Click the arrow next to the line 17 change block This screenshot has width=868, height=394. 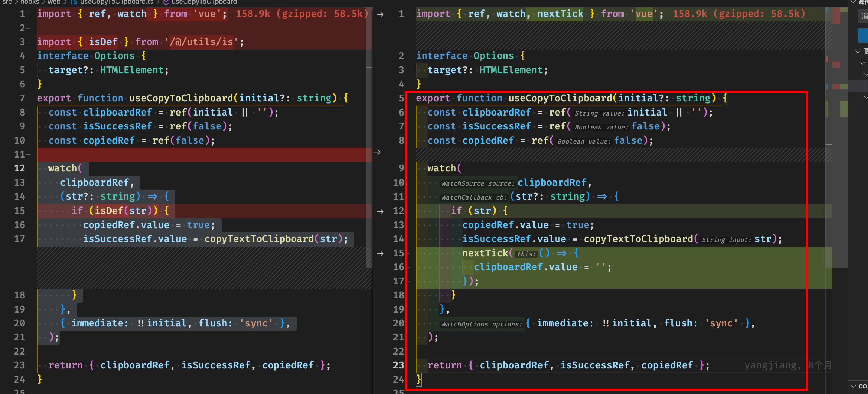[380, 254]
